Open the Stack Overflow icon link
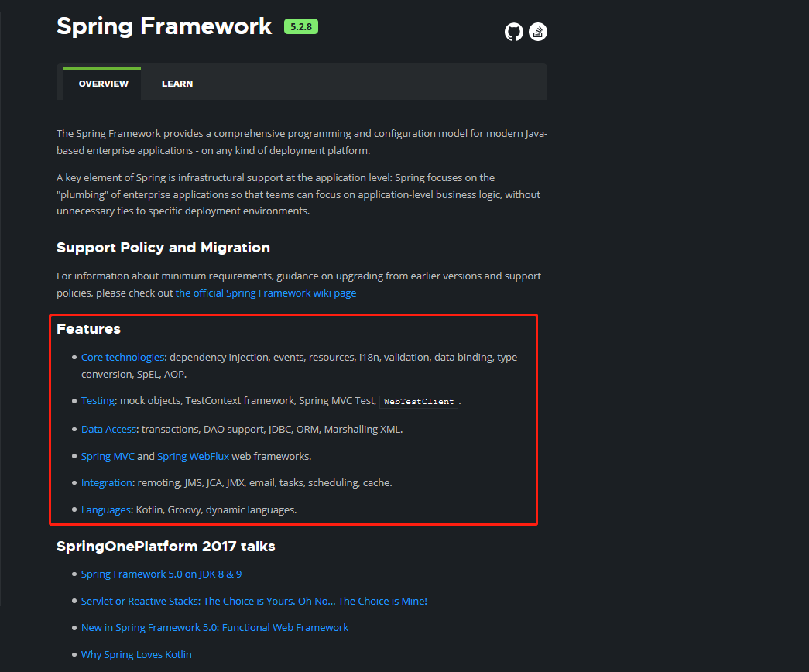809x672 pixels. [537, 32]
